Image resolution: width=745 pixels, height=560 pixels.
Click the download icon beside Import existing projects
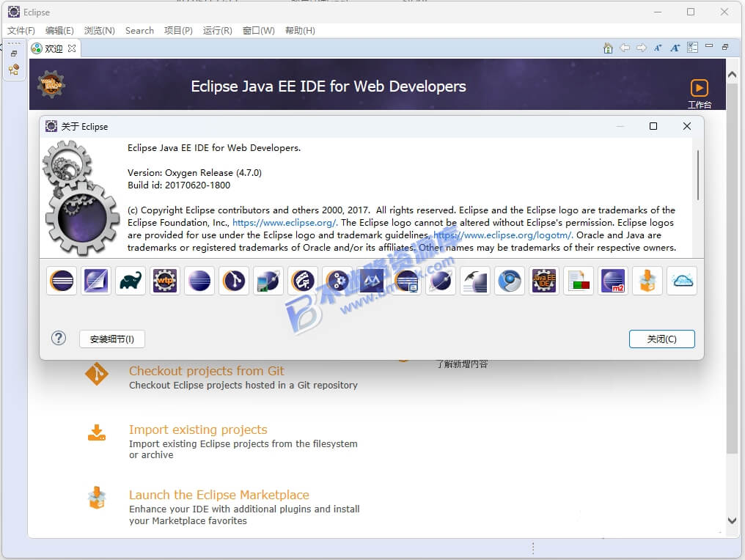pyautogui.click(x=97, y=432)
